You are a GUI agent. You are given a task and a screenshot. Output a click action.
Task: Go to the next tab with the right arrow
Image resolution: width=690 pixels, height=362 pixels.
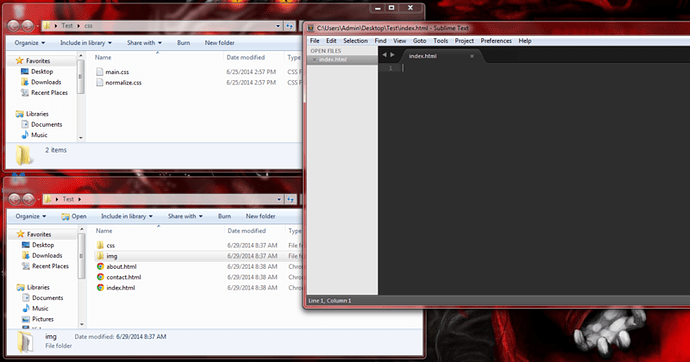392,55
